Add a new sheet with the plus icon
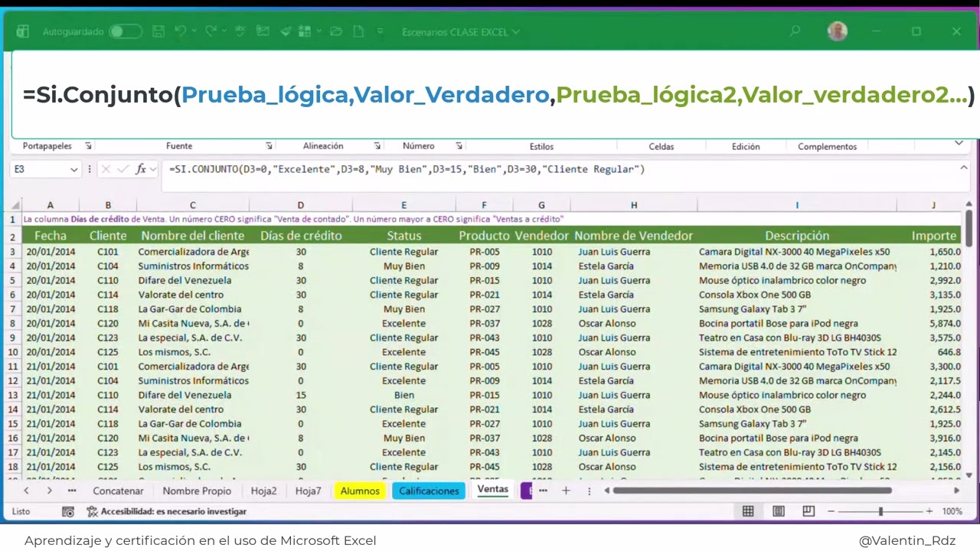Viewport: 980px width, 551px height. click(x=566, y=491)
